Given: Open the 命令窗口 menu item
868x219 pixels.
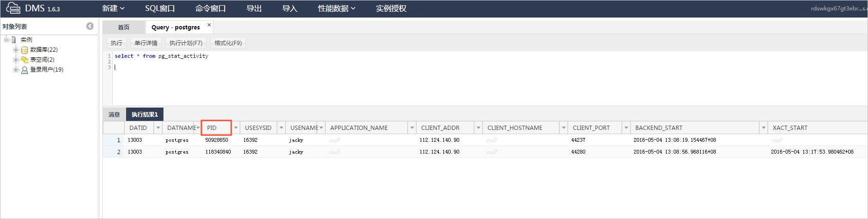Looking at the screenshot, I should [x=210, y=8].
